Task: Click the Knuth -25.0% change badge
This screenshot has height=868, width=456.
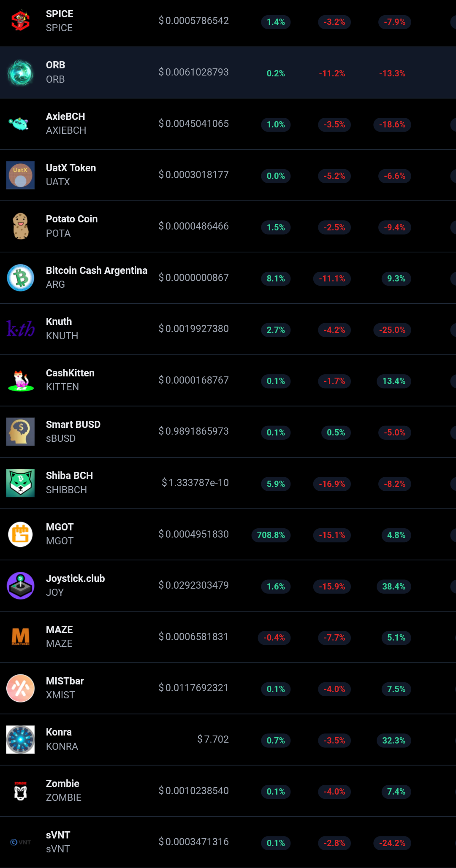Action: (392, 330)
